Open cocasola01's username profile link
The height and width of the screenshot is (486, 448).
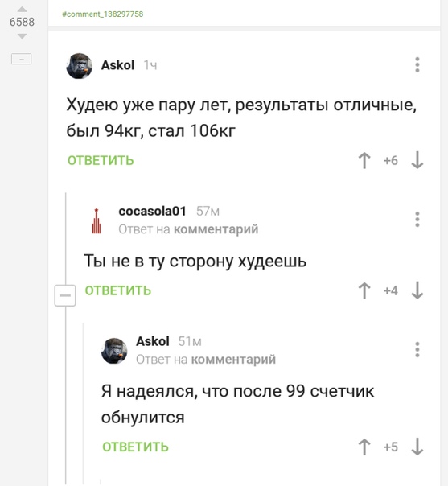coord(152,211)
